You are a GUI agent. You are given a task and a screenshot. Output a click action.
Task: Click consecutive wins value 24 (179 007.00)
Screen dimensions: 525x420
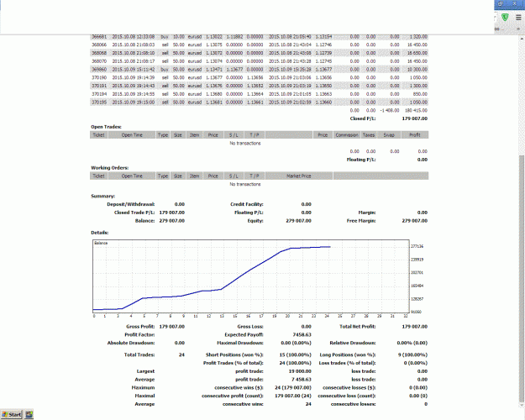tap(293, 388)
